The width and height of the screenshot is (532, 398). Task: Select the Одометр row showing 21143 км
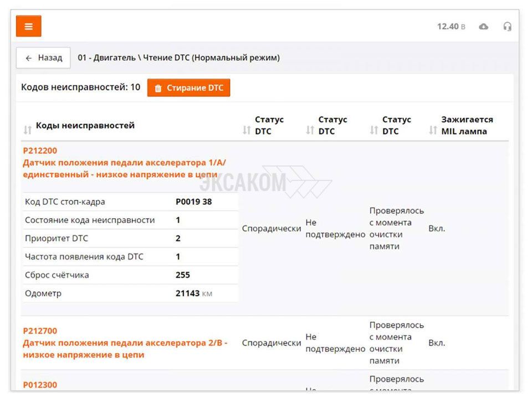(130, 293)
